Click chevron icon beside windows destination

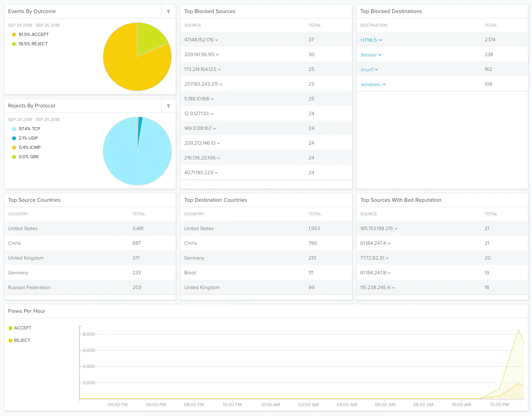coord(384,84)
